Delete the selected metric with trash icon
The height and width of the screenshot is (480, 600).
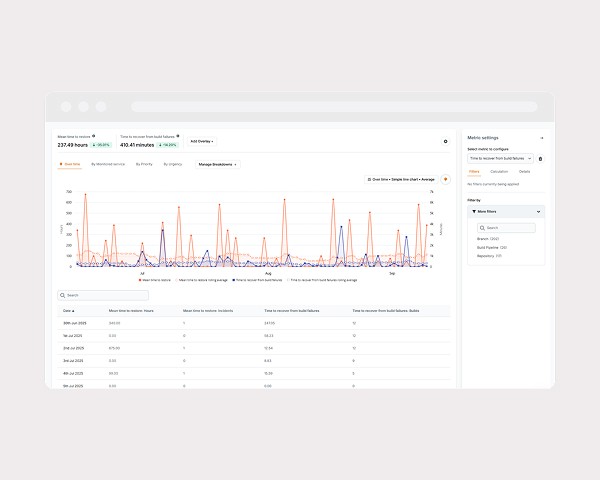pos(540,158)
